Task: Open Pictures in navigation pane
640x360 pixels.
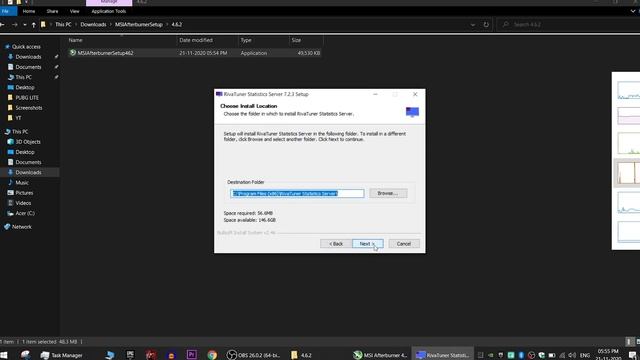Action: [x=24, y=193]
